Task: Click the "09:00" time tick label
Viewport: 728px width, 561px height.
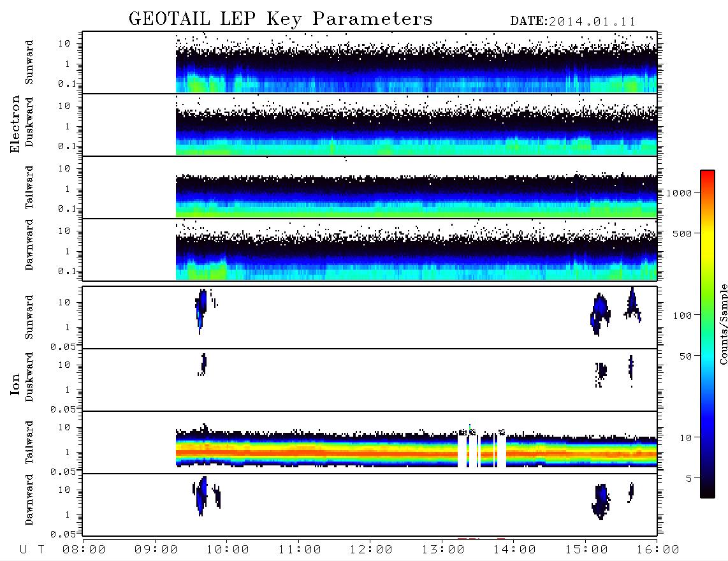Action: pyautogui.click(x=156, y=550)
